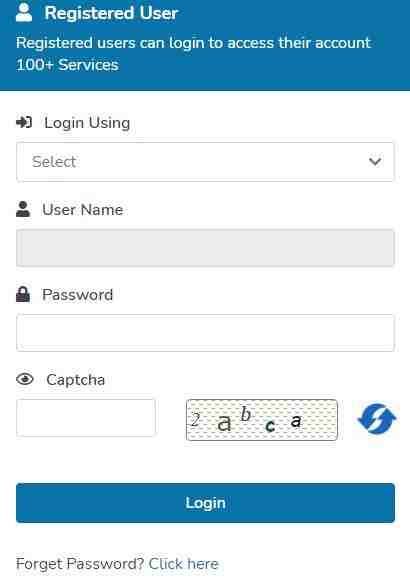Screen dimensions: 410x578
Task: Open the Click here forgot password link
Action: coord(184,564)
